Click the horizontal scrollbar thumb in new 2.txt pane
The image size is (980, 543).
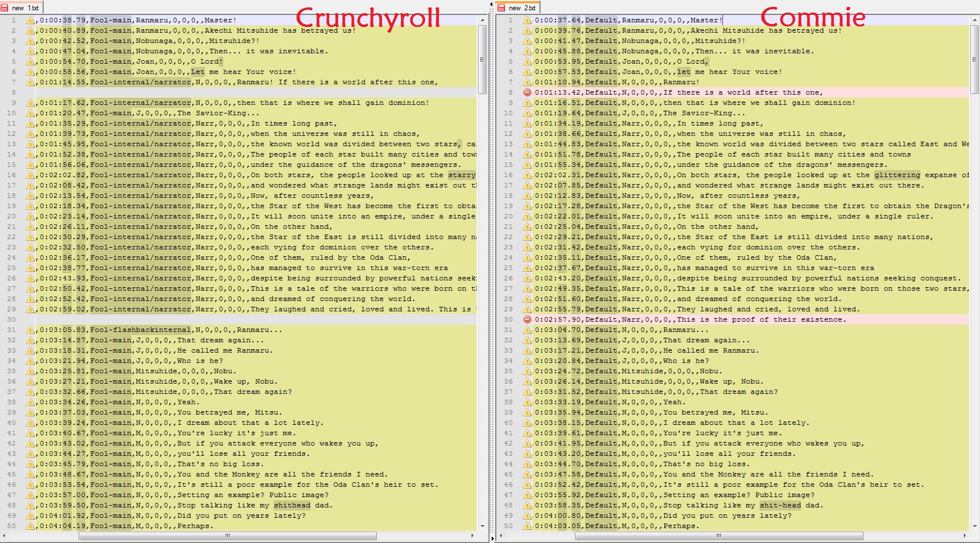point(719,536)
